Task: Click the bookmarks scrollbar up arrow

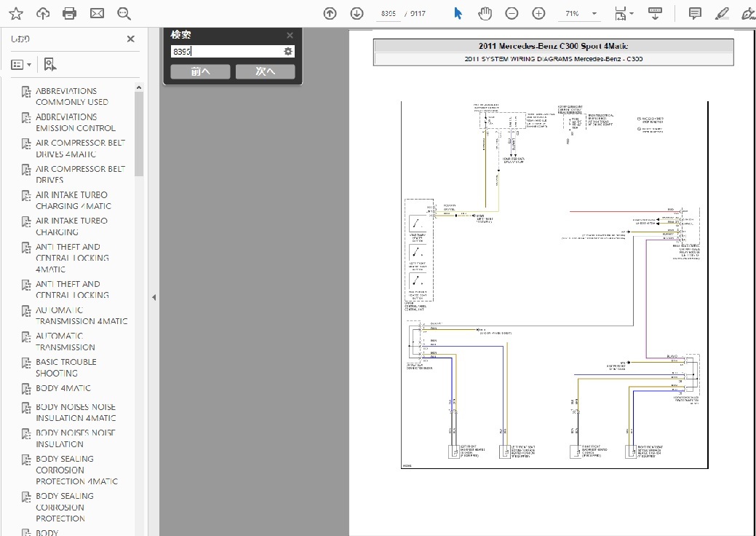Action: click(139, 87)
